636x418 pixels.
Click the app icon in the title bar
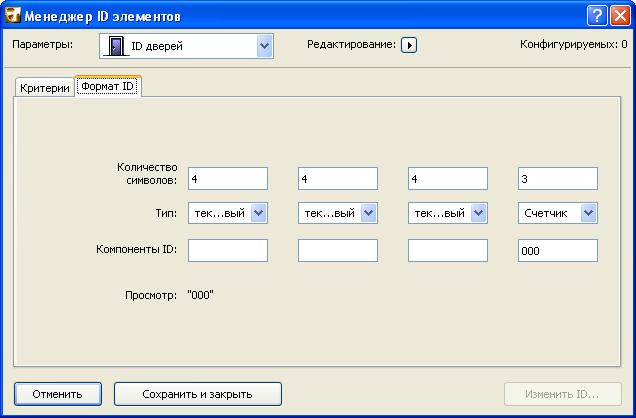click(x=15, y=14)
